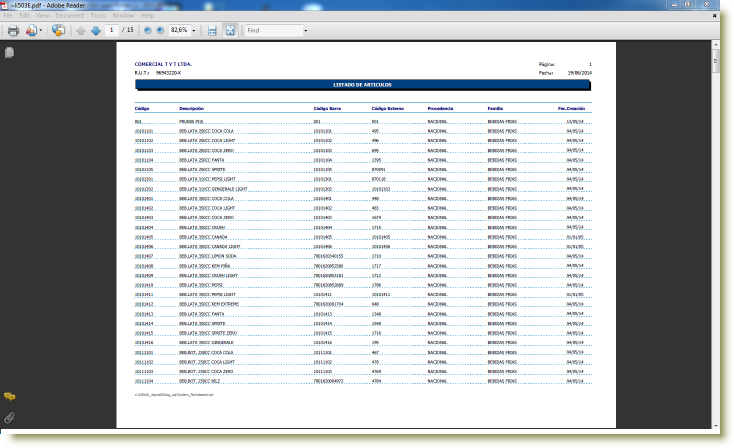Open the Edit menu
This screenshot has height=448, width=734.
coord(24,15)
